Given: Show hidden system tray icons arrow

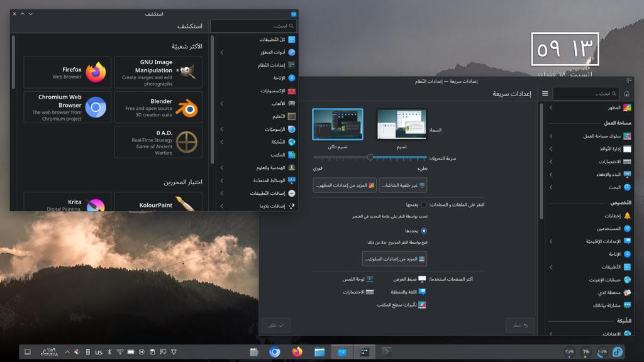Looking at the screenshot, I should click(67, 352).
